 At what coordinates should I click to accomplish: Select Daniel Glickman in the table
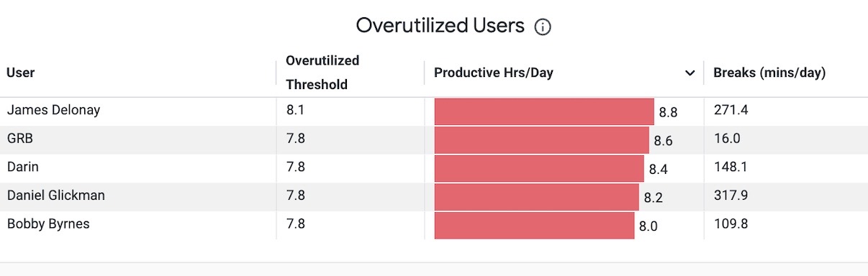tap(50, 195)
